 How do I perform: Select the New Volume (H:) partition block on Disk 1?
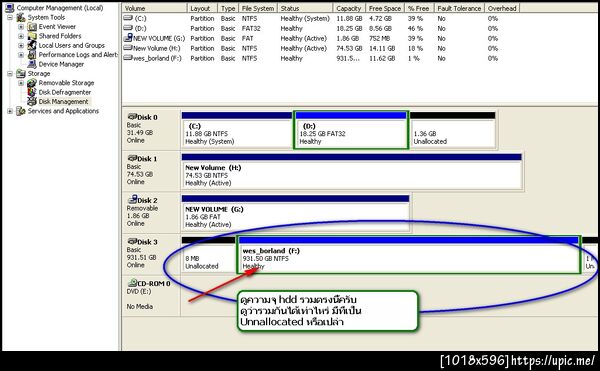tap(351, 171)
